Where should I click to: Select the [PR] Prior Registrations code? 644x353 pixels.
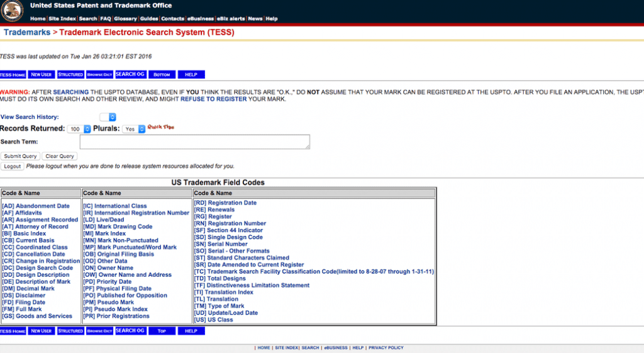pyautogui.click(x=116, y=316)
